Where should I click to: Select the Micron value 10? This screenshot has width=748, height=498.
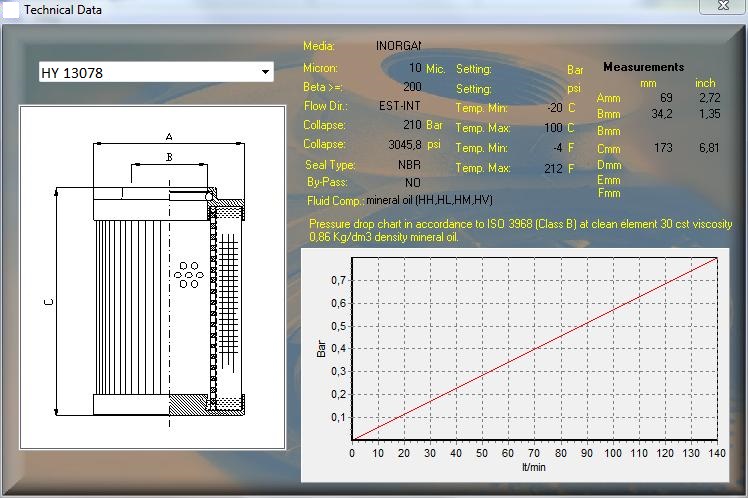tap(415, 68)
